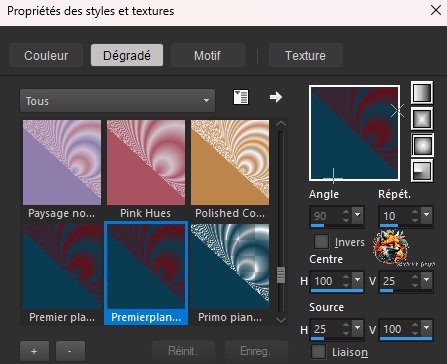Select the Paysage no... gradient thumbnail
This screenshot has height=364, width=447.
[62, 162]
